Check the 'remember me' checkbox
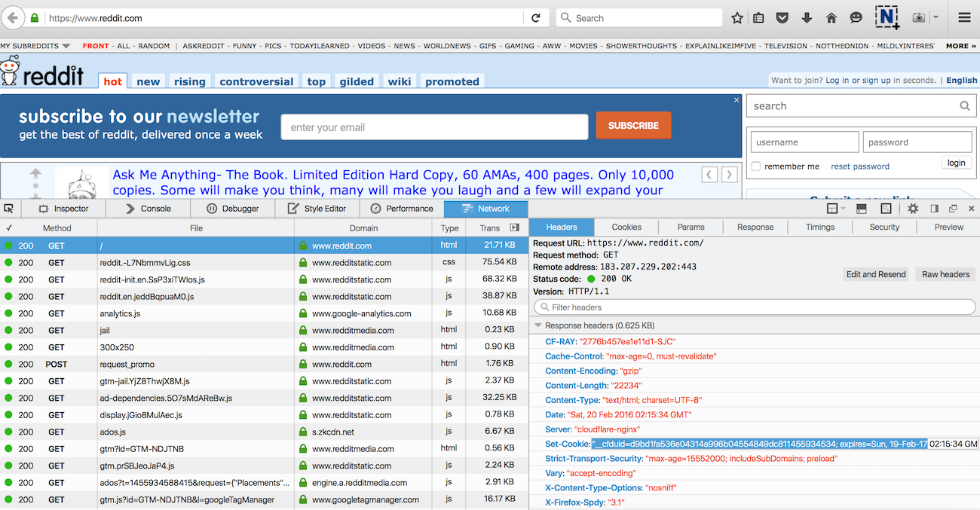980x510 pixels. coord(755,166)
